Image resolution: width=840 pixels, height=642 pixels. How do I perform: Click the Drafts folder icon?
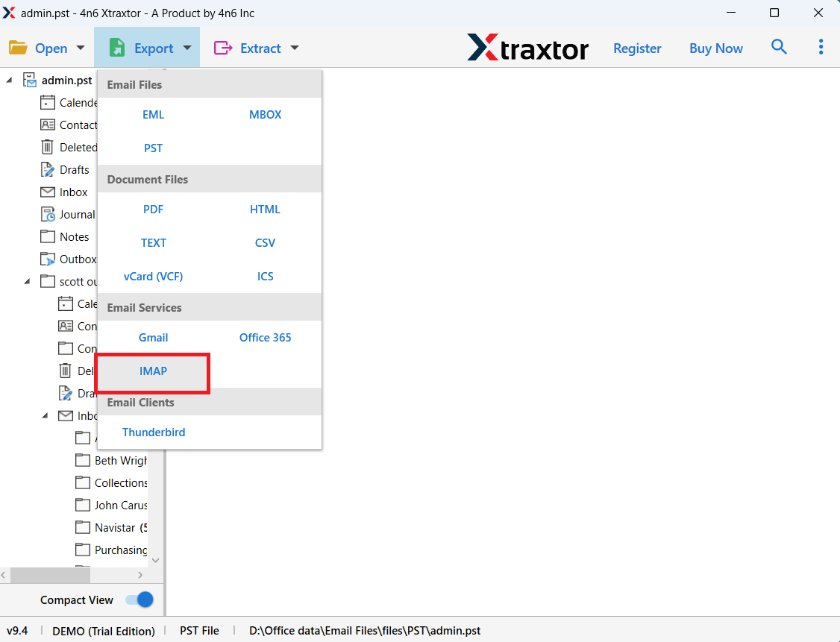point(46,169)
